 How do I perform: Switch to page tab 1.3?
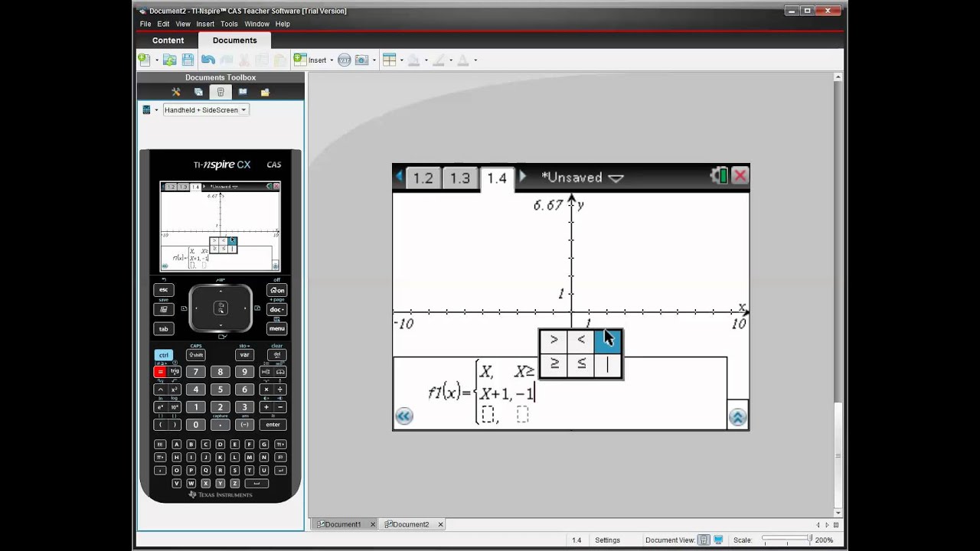(x=459, y=178)
